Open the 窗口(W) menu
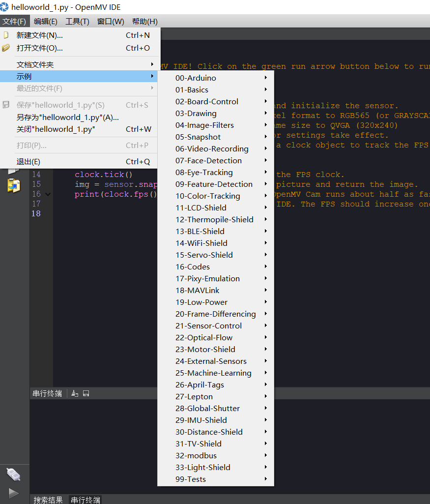This screenshot has width=430, height=504. 111,22
